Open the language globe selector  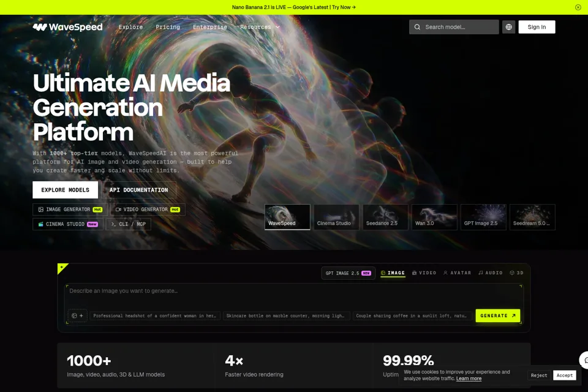[x=508, y=27]
